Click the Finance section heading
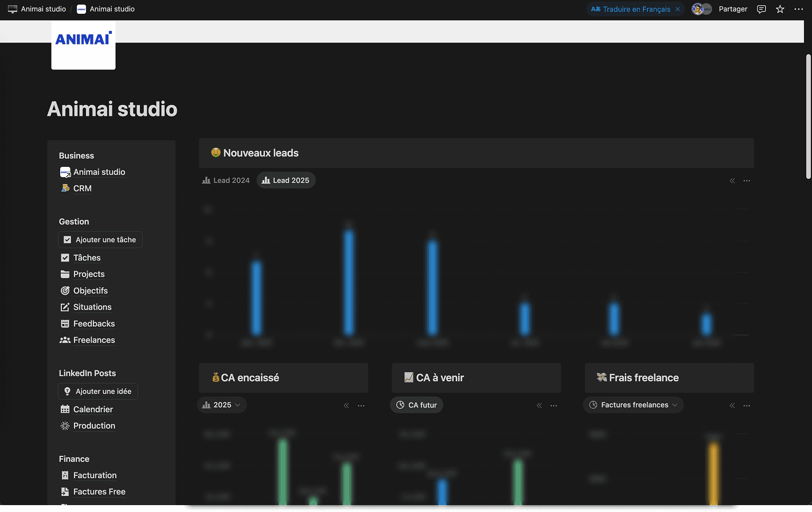Viewport: 812px width, 512px height. [74, 459]
